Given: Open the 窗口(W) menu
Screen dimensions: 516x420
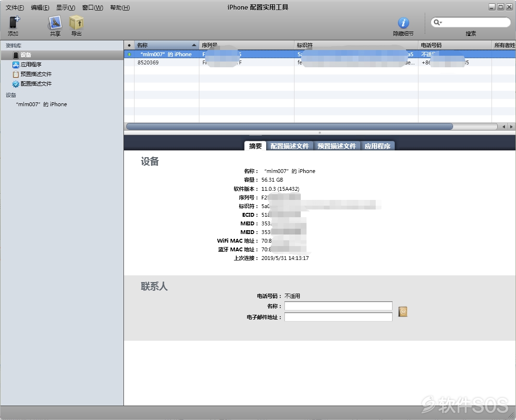Looking at the screenshot, I should point(93,8).
